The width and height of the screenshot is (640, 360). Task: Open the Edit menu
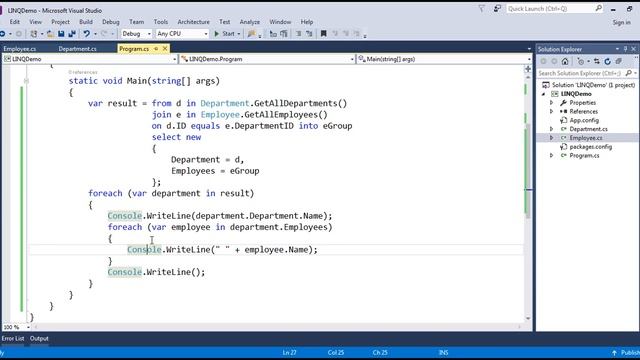point(15,22)
